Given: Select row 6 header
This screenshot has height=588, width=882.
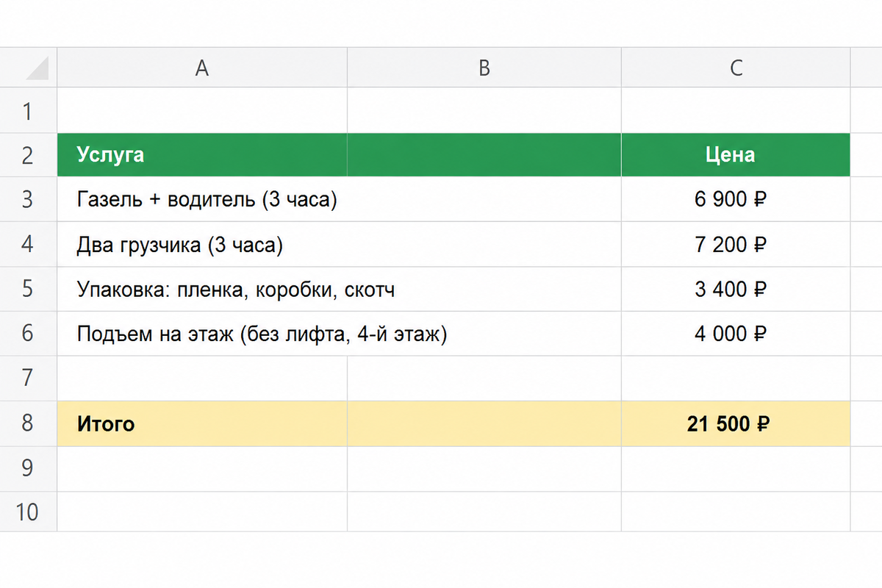Looking at the screenshot, I should pyautogui.click(x=28, y=334).
